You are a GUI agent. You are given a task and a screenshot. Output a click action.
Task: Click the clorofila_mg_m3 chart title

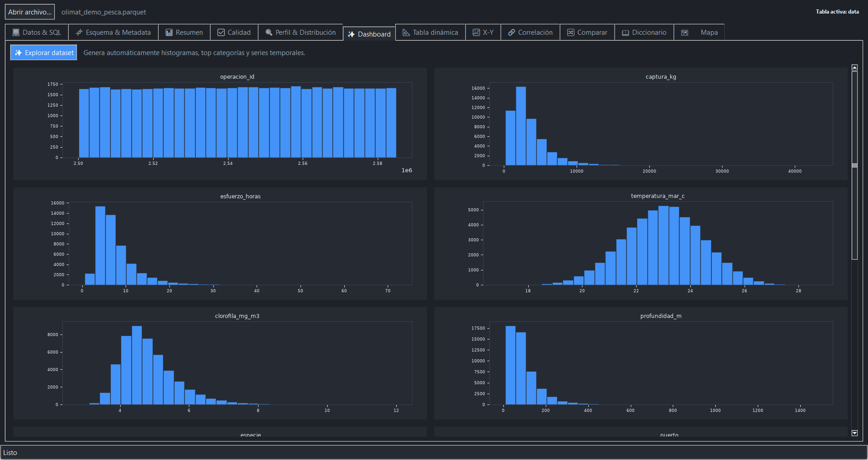pos(237,316)
